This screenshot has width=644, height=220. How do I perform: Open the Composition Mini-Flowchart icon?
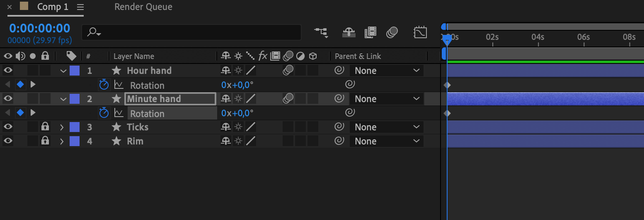point(321,32)
